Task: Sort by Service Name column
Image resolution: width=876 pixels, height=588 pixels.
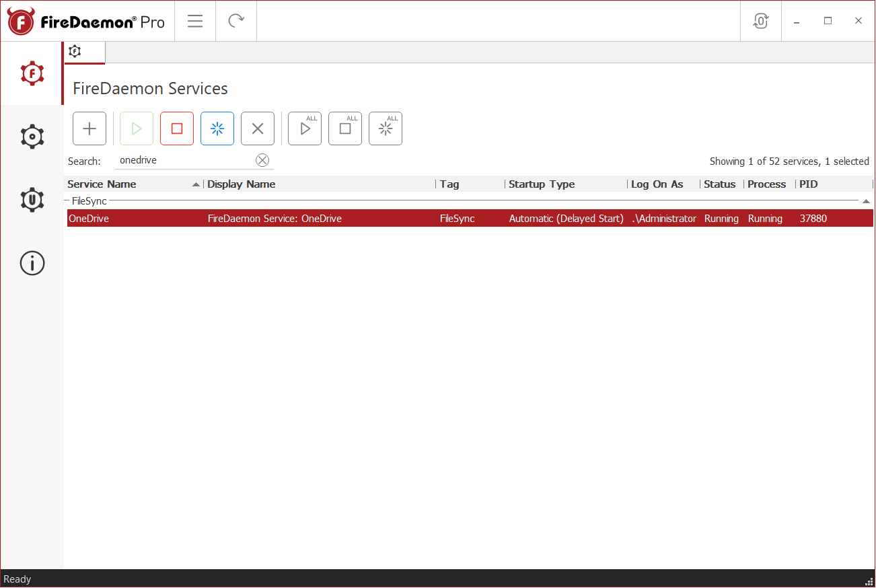Action: tap(134, 184)
